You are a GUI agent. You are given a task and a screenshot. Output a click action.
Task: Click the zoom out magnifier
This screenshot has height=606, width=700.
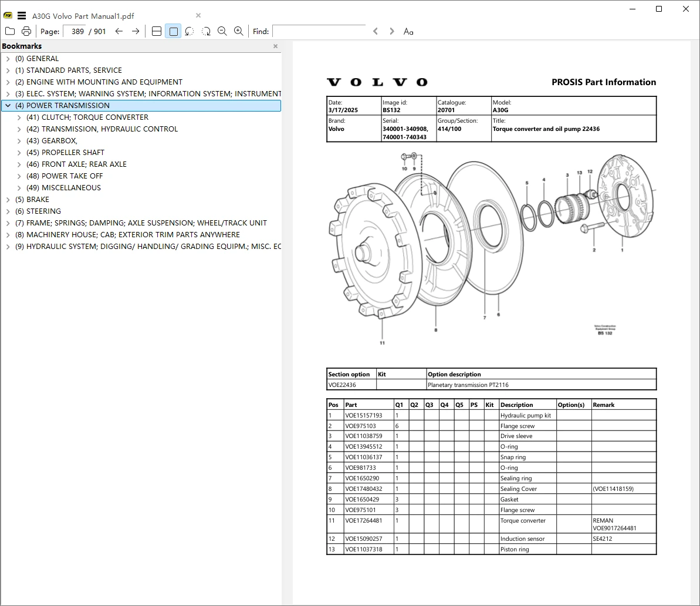pyautogui.click(x=222, y=31)
